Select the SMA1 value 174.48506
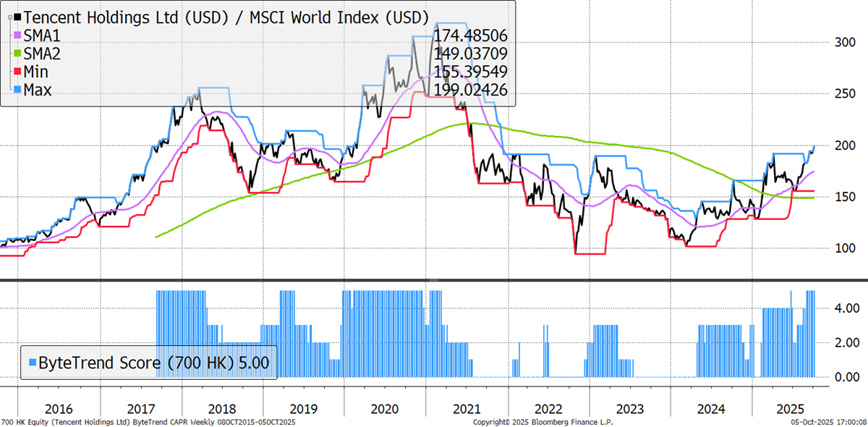This screenshot has height=427, width=868. tap(471, 35)
